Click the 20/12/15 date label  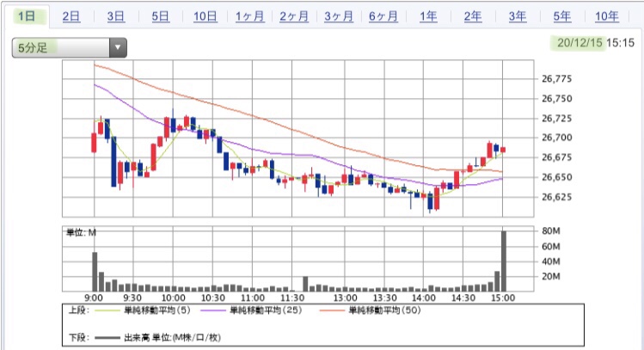(x=580, y=43)
